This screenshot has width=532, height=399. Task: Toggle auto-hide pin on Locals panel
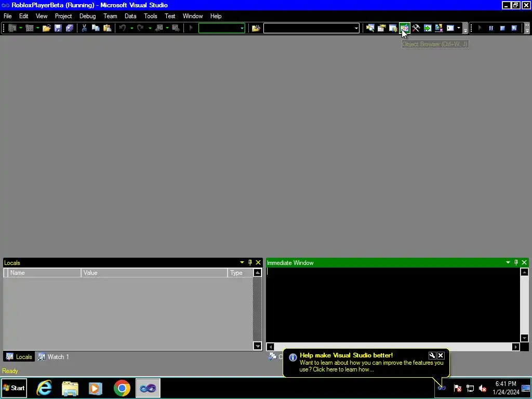[250, 262]
